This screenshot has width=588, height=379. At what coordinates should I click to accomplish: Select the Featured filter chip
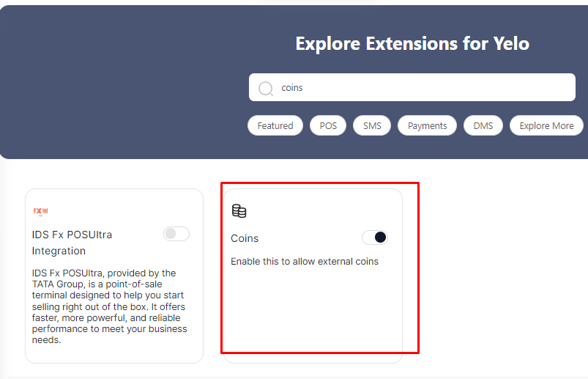tap(275, 126)
